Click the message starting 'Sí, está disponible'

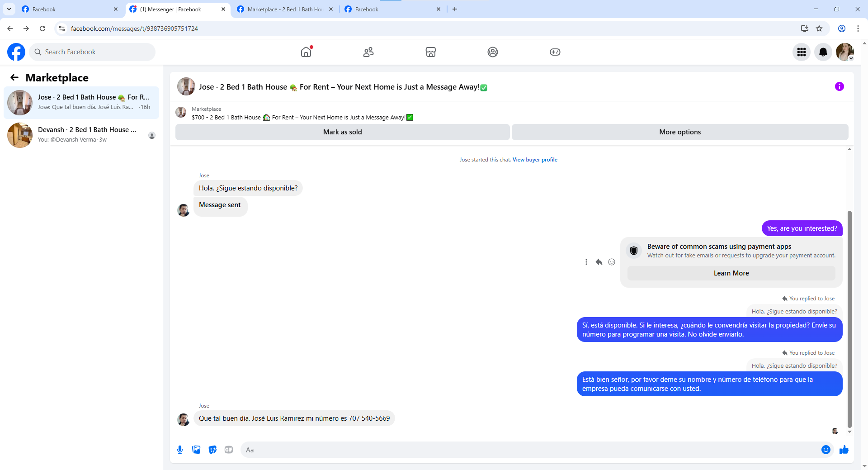coord(709,330)
